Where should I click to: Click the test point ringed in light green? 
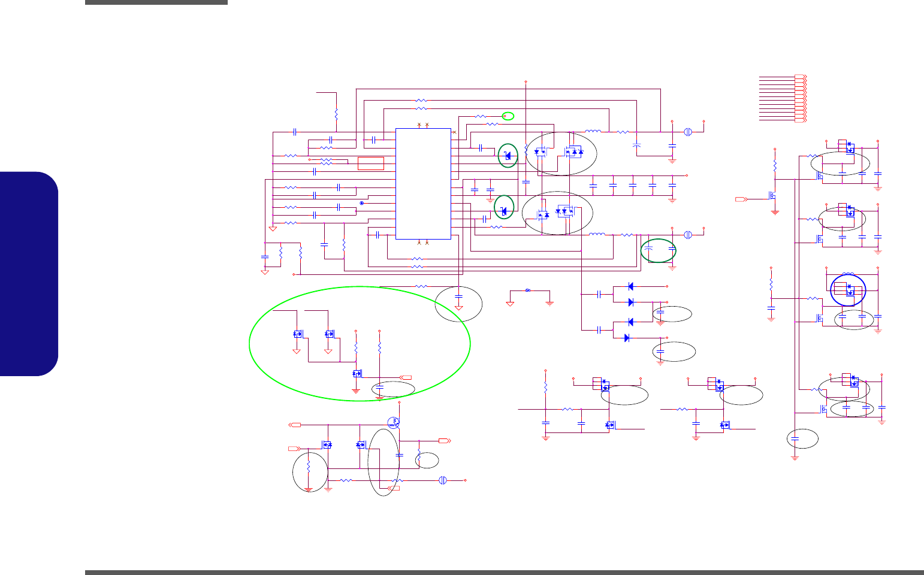[505, 116]
